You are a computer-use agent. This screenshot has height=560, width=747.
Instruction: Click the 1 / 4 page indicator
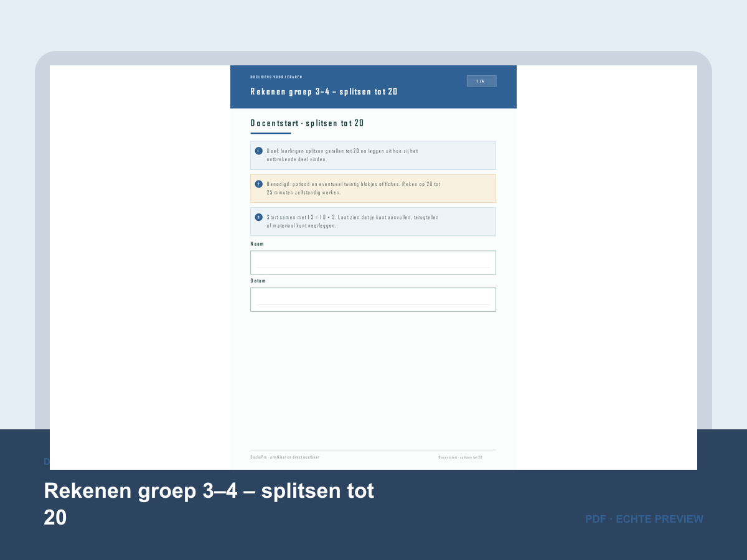click(481, 81)
